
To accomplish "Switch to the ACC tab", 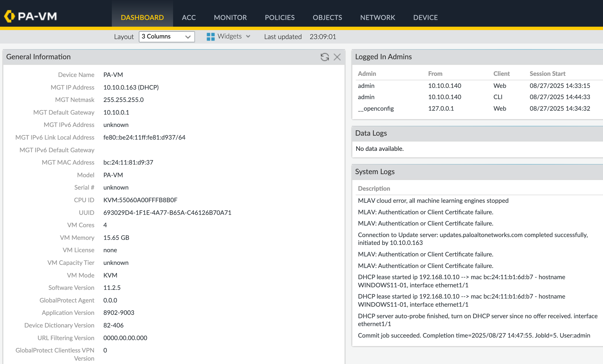I will point(189,17).
